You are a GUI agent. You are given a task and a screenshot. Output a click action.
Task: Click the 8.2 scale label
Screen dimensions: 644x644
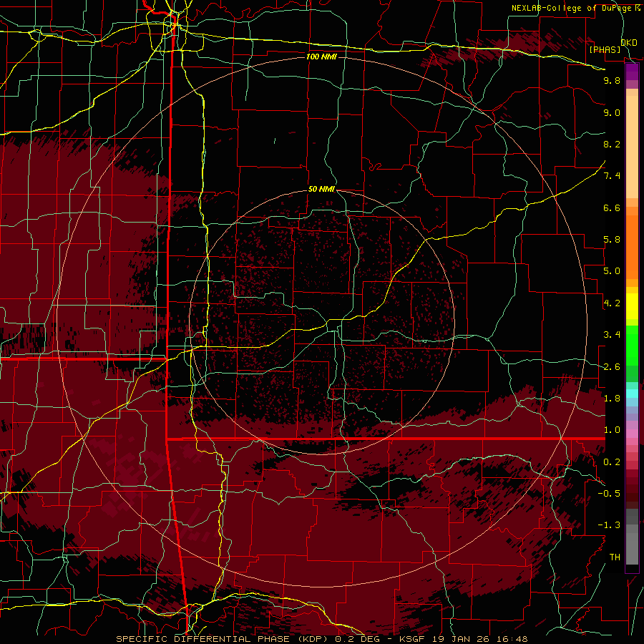point(612,144)
